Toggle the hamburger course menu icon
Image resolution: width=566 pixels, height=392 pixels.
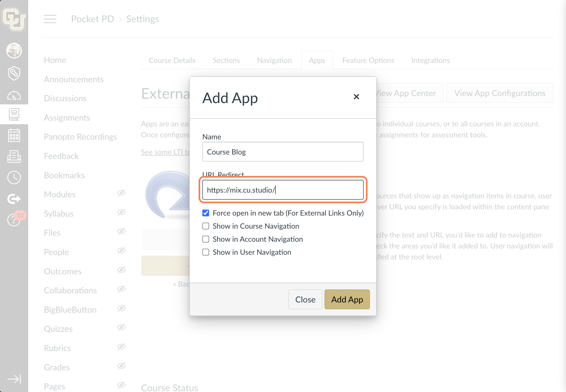point(50,19)
